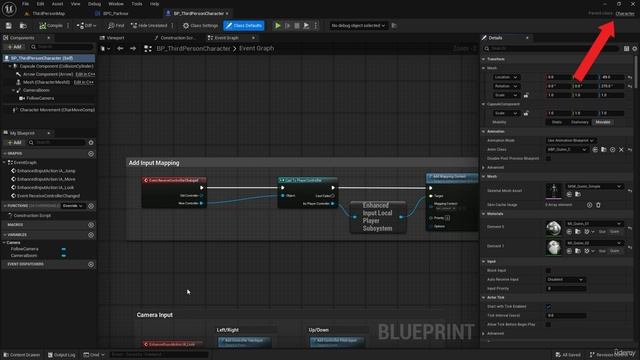Add a new event dispatcher

(91, 264)
